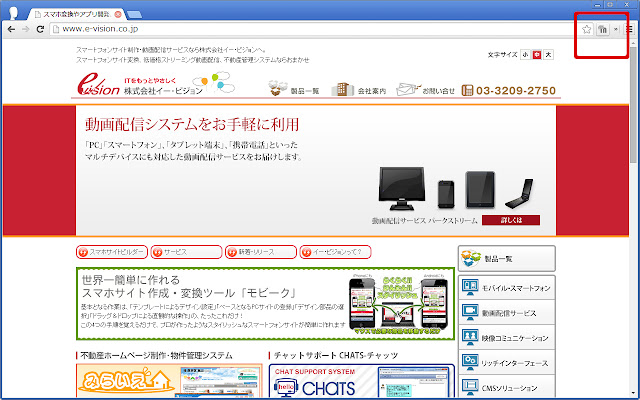
Task: Click the desktop monitor image in the banner
Action: click(x=402, y=188)
